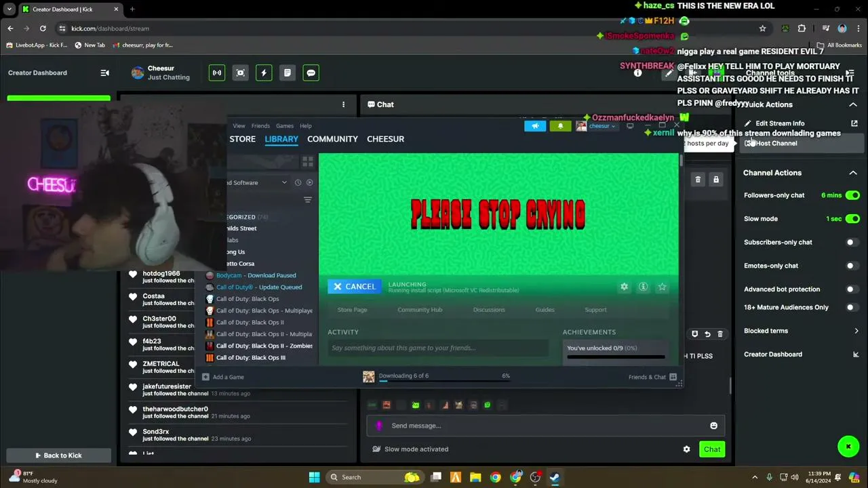Open the Steam Help menu
This screenshot has width=868, height=488.
click(306, 126)
